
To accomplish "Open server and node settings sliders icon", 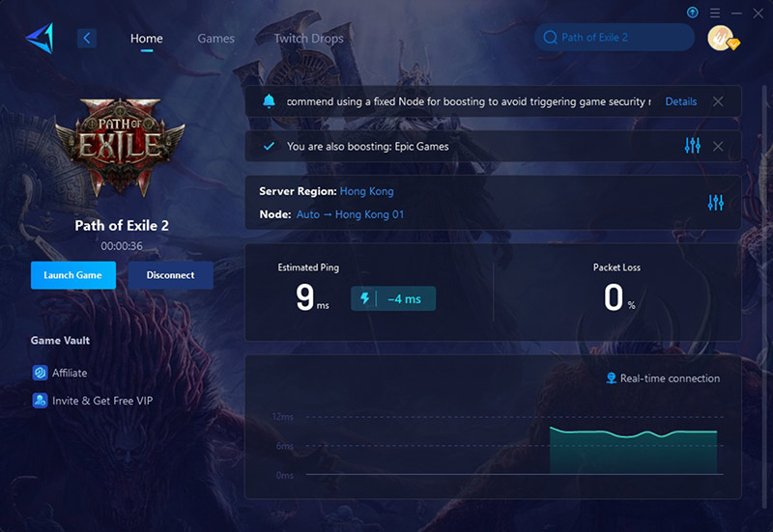I will tap(715, 203).
